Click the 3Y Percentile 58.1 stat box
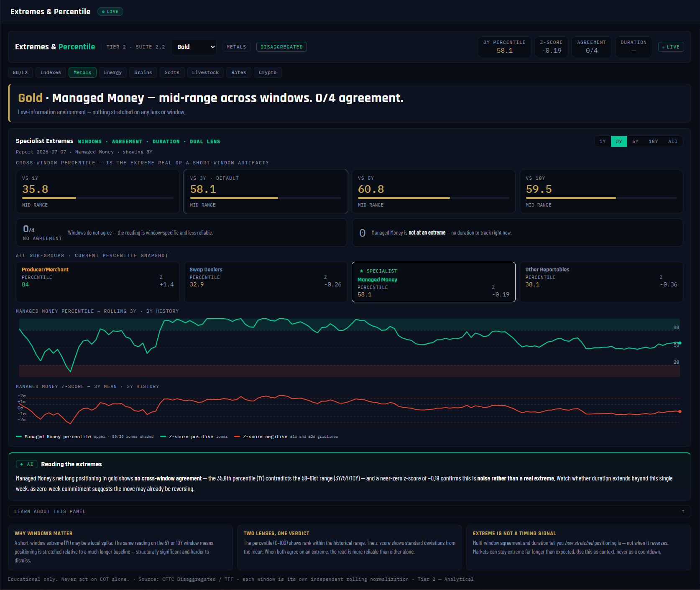700x590 pixels. coord(504,47)
